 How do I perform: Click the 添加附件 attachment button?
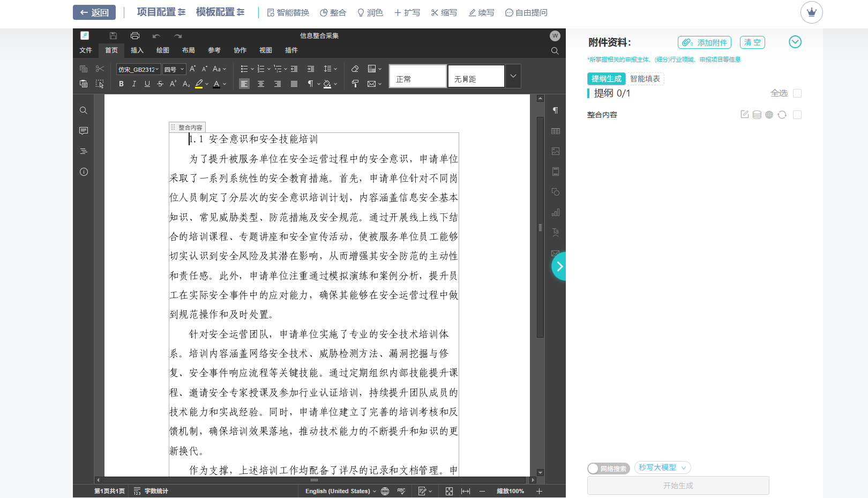[704, 42]
